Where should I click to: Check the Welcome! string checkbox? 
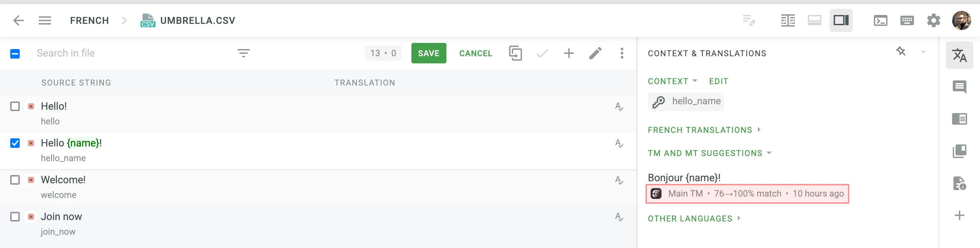click(15, 180)
